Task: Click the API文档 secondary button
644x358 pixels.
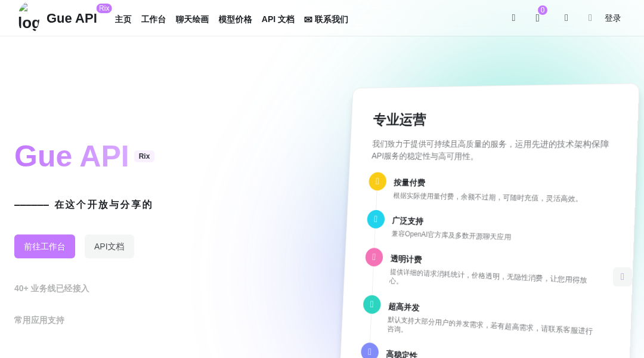Action: 109,246
